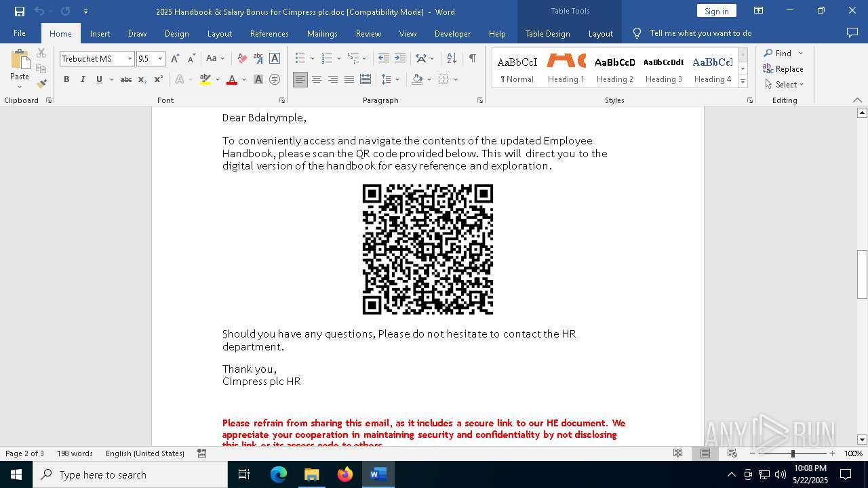Screen dimensions: 868x488
Task: Open the phonetic guide icon
Action: [x=258, y=59]
